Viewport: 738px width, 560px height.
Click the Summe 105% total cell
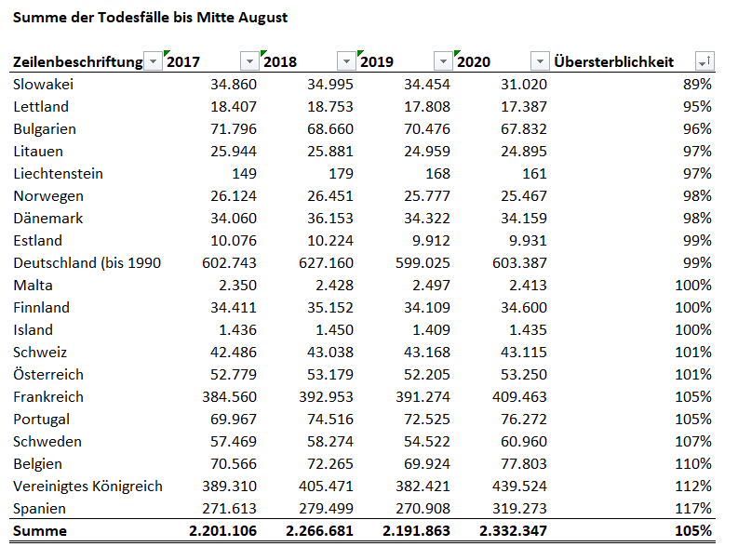coord(693,531)
